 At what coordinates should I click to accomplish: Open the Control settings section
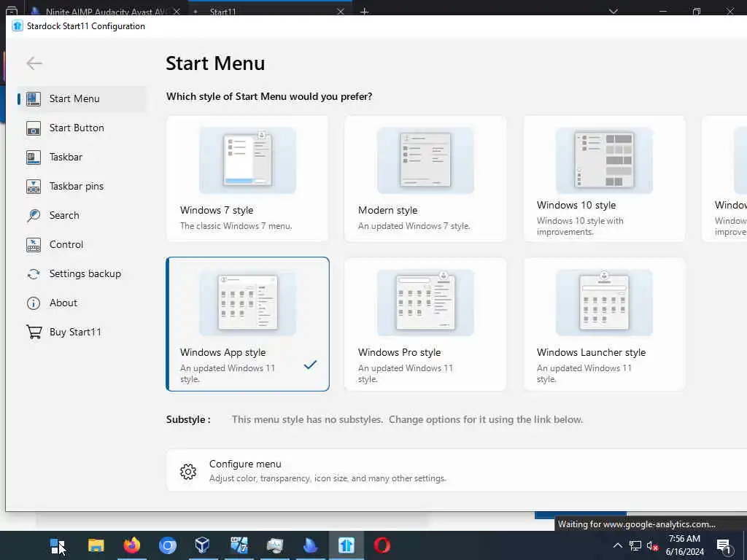click(82, 244)
